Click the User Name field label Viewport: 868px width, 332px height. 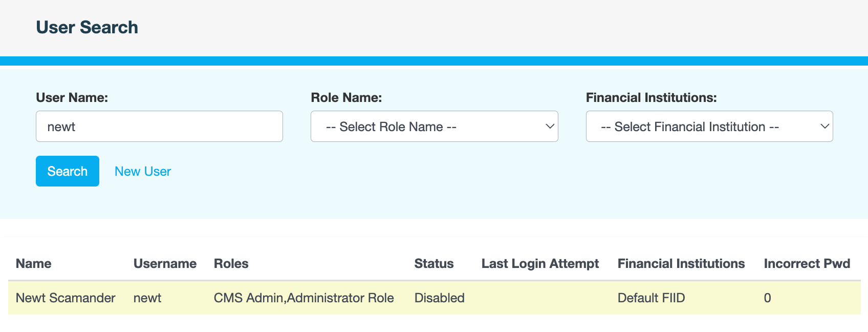[72, 98]
